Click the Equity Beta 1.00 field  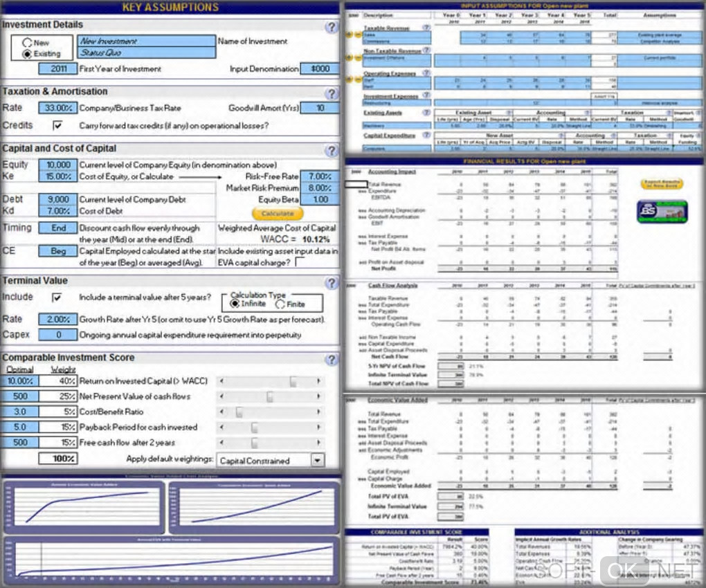tap(320, 199)
